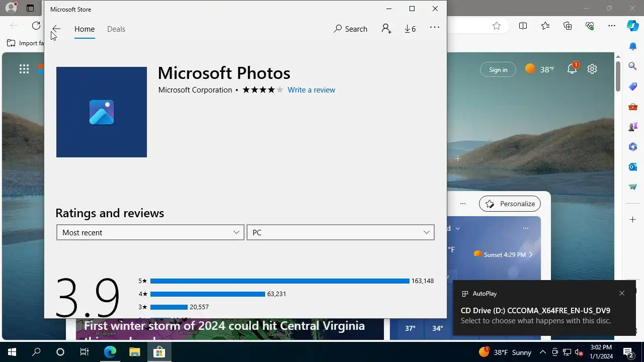Open the Most recent sort dropdown
The image size is (644, 362).
pos(150,232)
